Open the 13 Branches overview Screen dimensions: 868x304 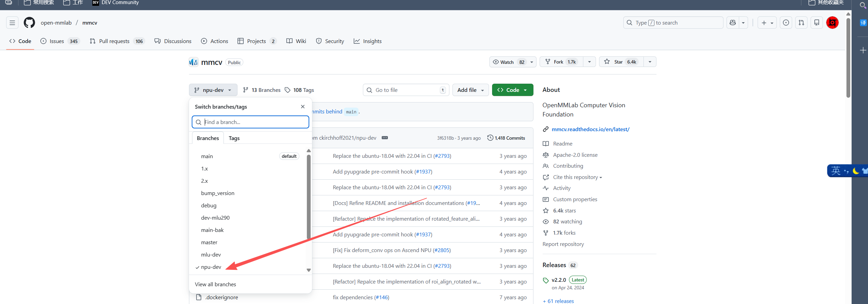point(262,90)
